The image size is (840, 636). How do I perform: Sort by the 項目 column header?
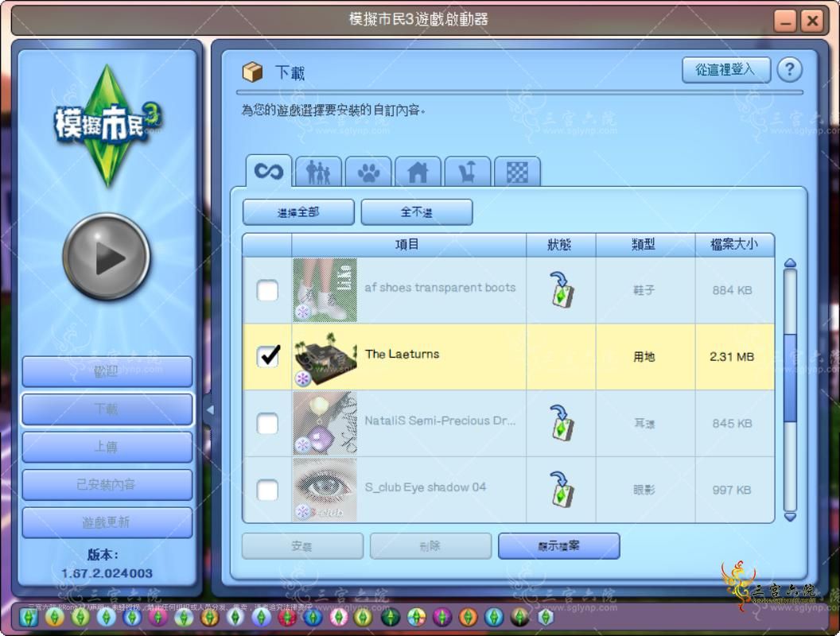click(x=409, y=245)
